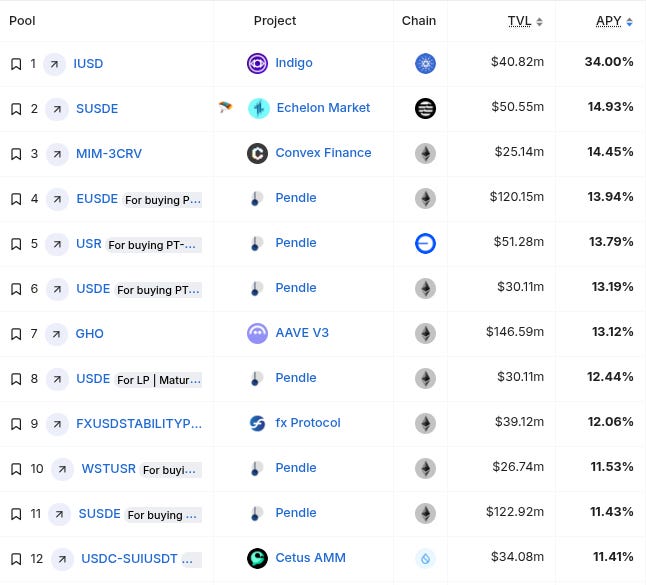Click the Cardano chain icon for IUSD
Screen dimensions: 646x585
425,63
